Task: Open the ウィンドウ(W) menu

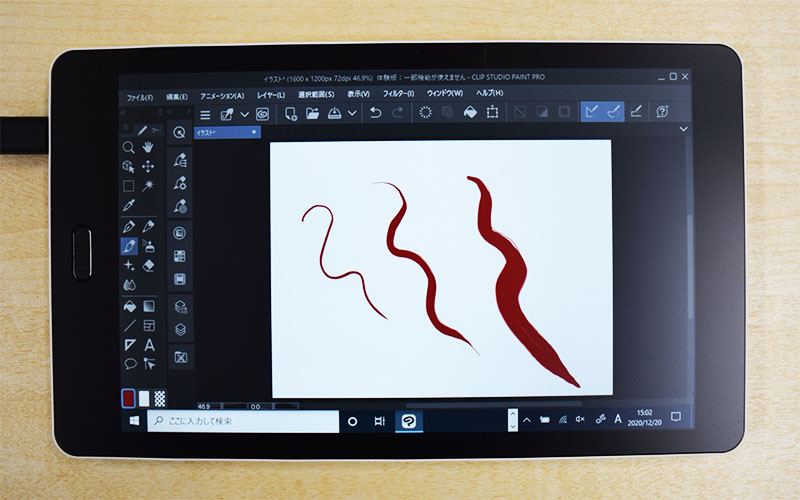Action: (445, 93)
